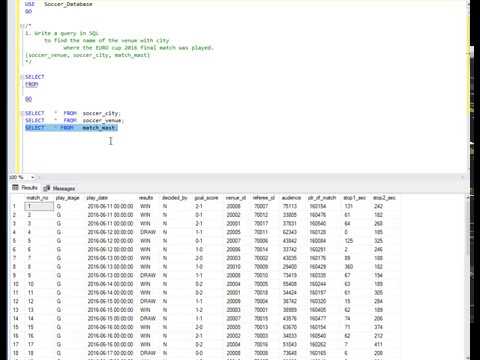This screenshot has height=360, width=480.
Task: Click the play_date column header
Action: tap(97, 198)
